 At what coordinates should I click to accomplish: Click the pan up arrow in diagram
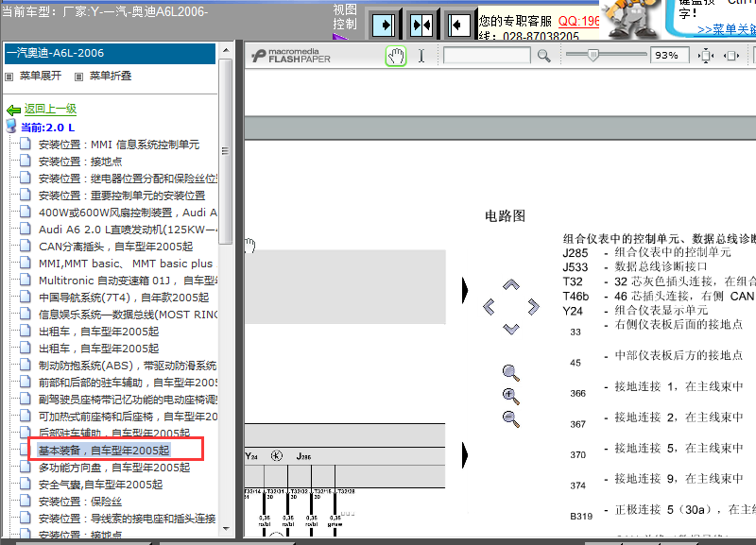511,285
